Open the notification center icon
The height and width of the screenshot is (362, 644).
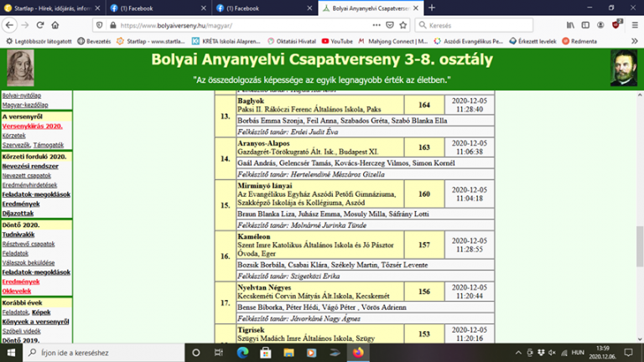click(628, 353)
